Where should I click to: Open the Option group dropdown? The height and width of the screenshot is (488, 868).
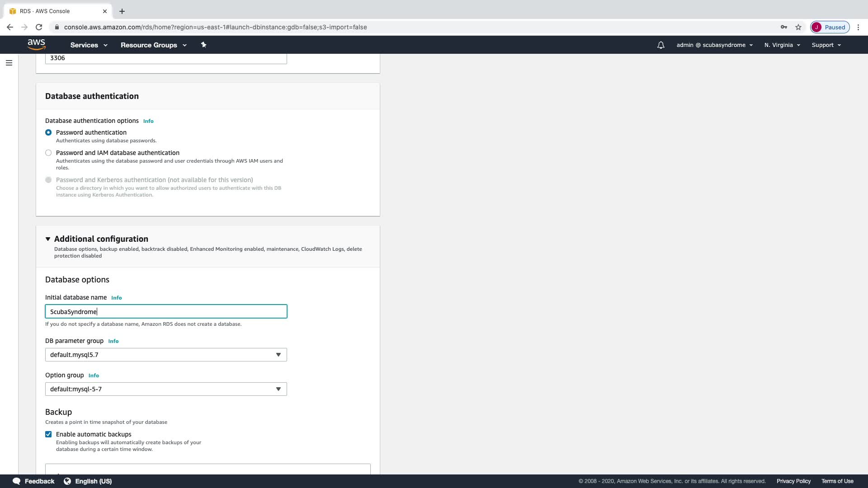point(166,389)
